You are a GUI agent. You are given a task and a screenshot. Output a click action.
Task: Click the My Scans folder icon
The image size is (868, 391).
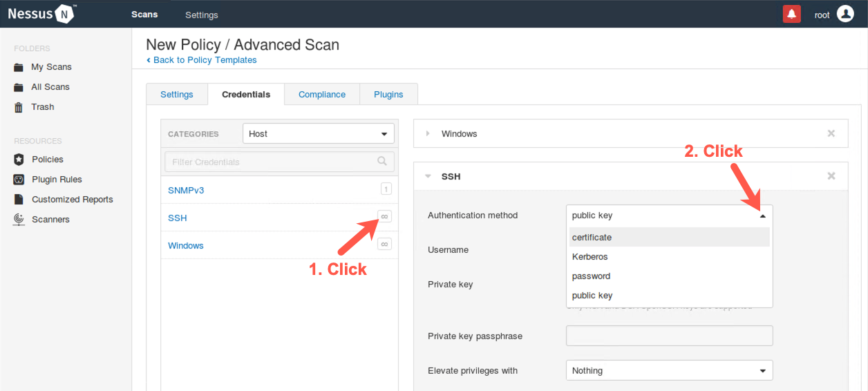click(x=19, y=68)
